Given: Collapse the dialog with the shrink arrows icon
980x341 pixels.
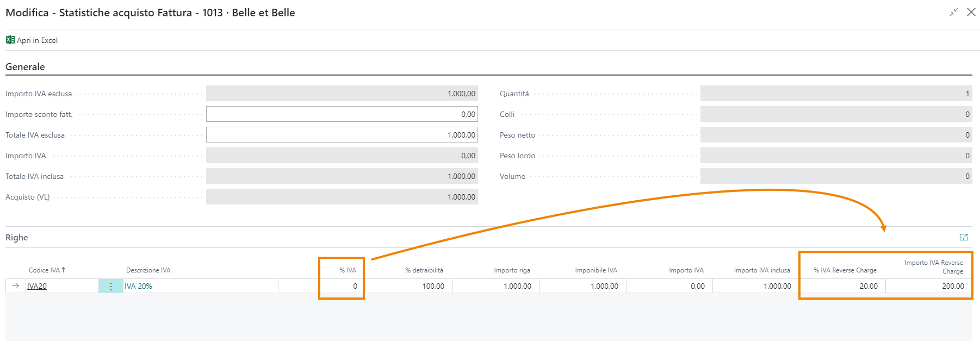Looking at the screenshot, I should tap(954, 12).
